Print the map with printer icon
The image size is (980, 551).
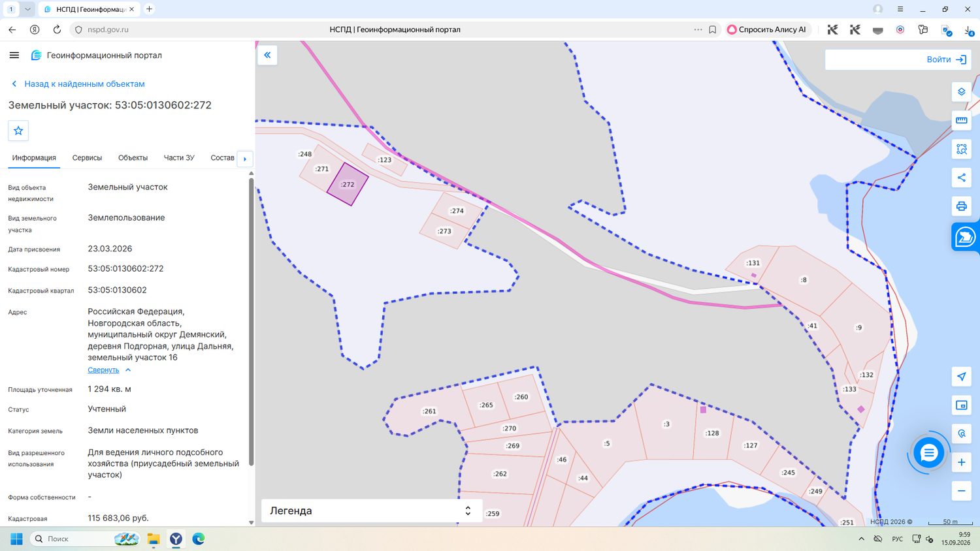click(x=961, y=206)
